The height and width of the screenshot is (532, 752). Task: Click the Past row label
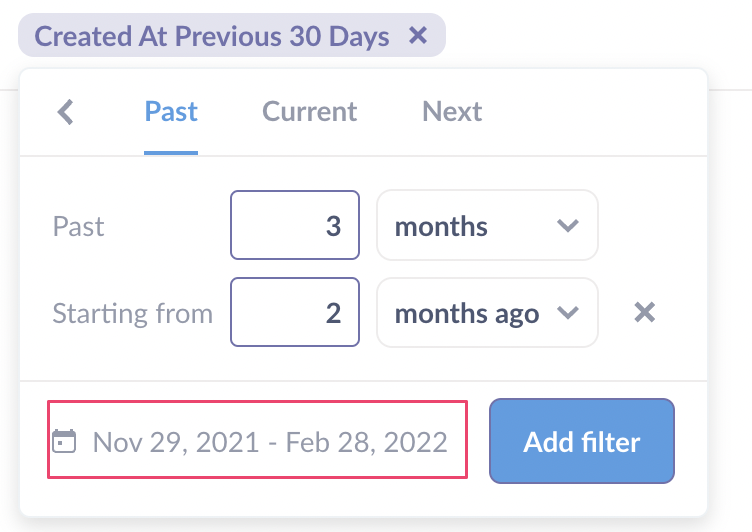(x=78, y=226)
